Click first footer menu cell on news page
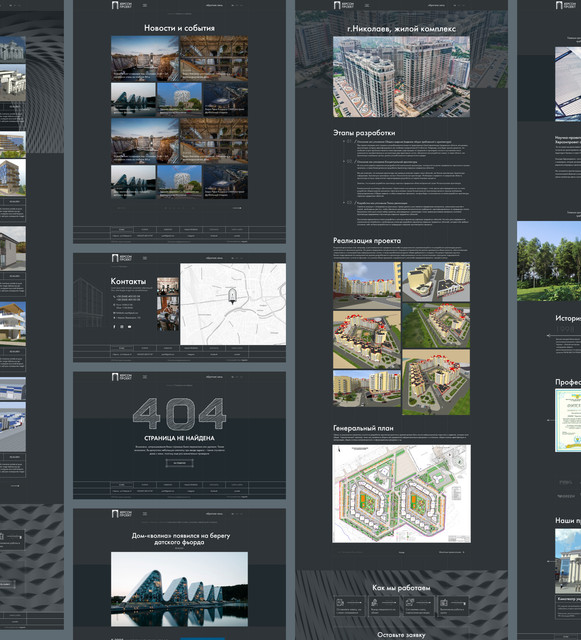This screenshot has width=581, height=640. click(x=122, y=229)
